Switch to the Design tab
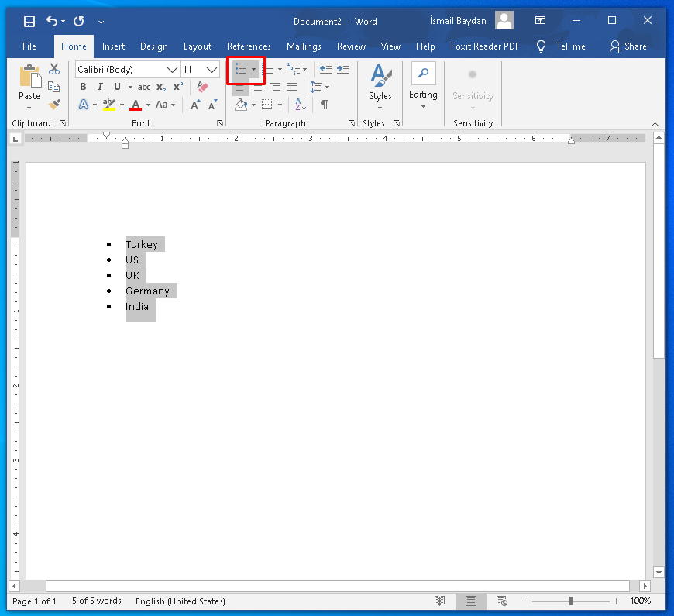The image size is (674, 616). 154,46
